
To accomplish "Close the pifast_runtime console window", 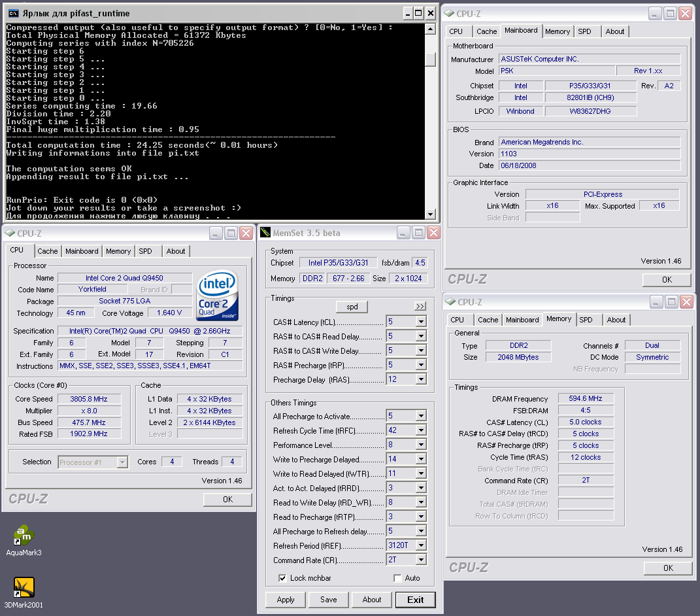I will 430,13.
